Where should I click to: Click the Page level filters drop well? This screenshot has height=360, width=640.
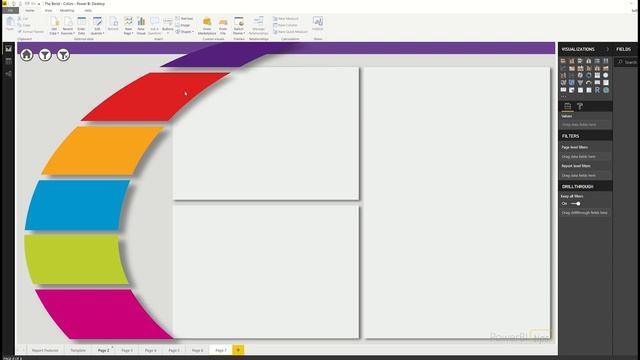coord(585,156)
